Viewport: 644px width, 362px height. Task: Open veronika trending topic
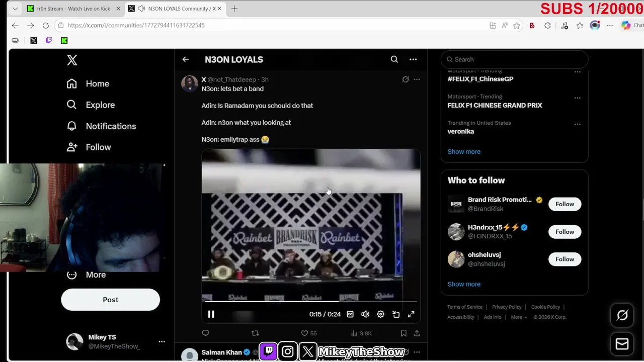click(461, 131)
